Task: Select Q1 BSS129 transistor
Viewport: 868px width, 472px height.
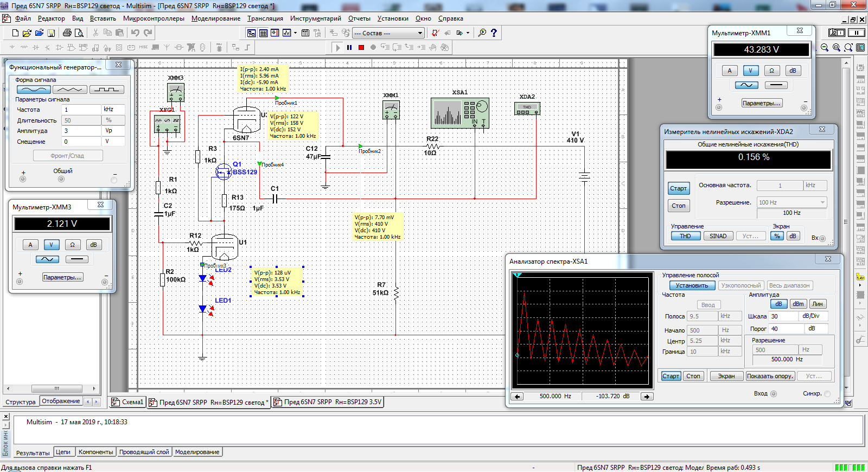Action: pyautogui.click(x=224, y=172)
